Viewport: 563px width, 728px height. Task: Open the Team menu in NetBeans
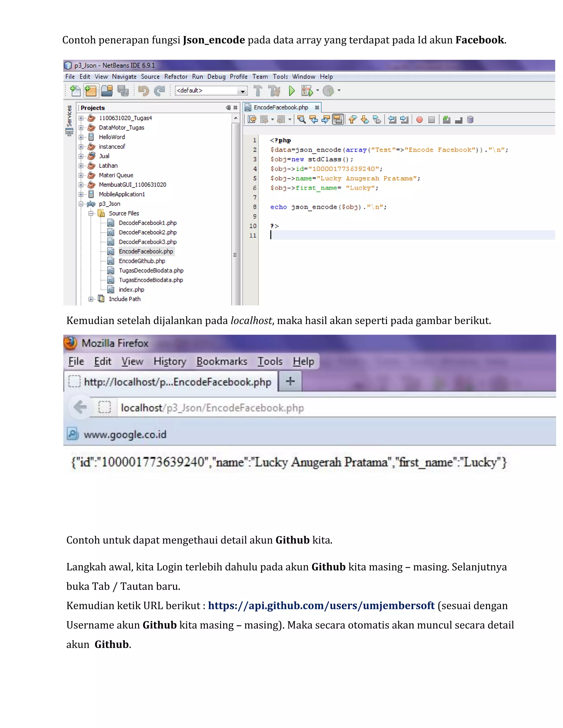pyautogui.click(x=260, y=77)
